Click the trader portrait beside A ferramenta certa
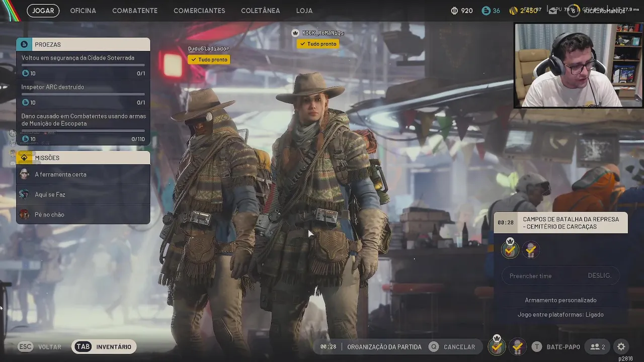The width and height of the screenshot is (644, 362). [x=24, y=174]
